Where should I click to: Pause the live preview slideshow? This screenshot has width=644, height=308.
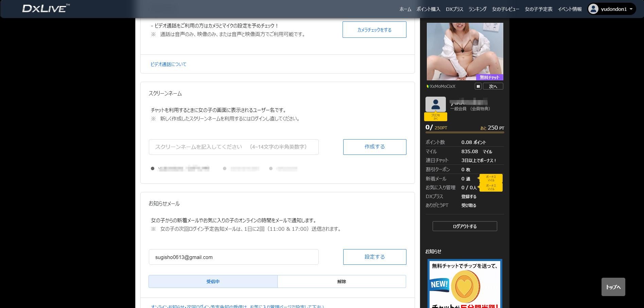pyautogui.click(x=478, y=86)
